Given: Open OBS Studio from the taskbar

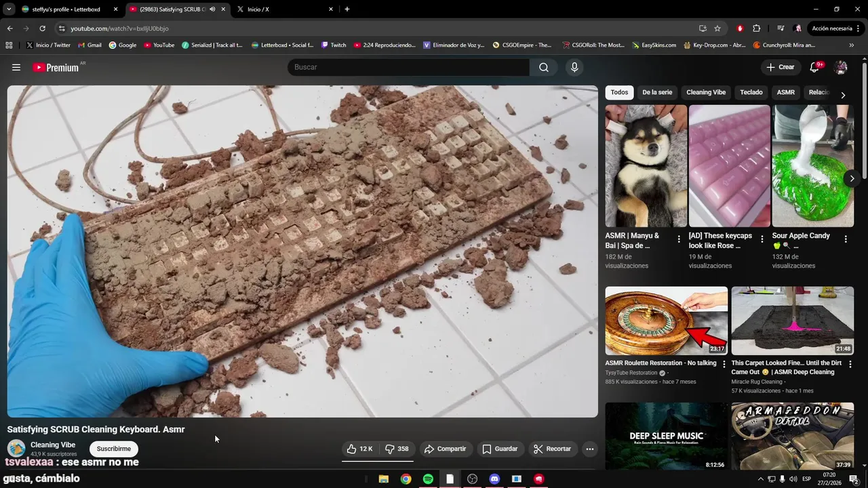Looking at the screenshot, I should [473, 479].
